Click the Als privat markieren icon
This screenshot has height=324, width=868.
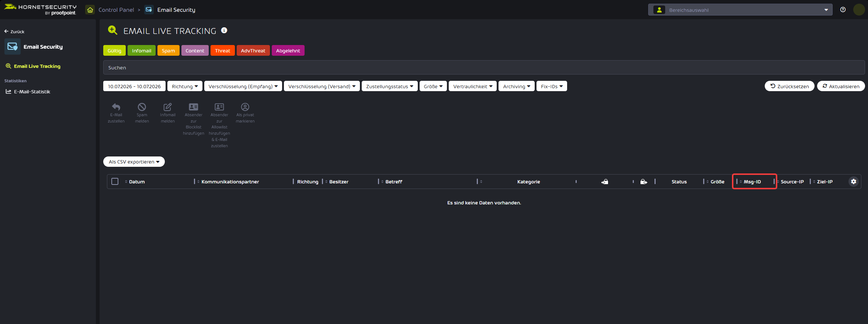point(245,107)
